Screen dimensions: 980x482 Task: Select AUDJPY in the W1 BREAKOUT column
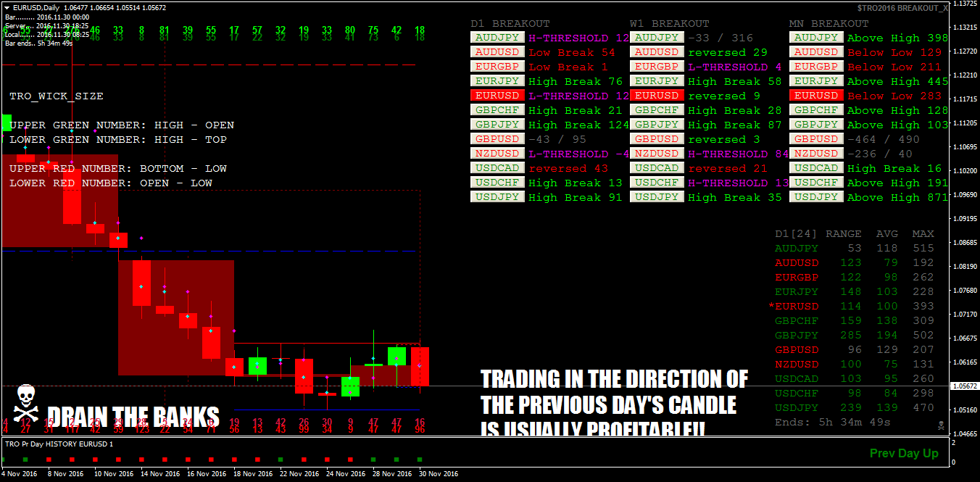657,37
